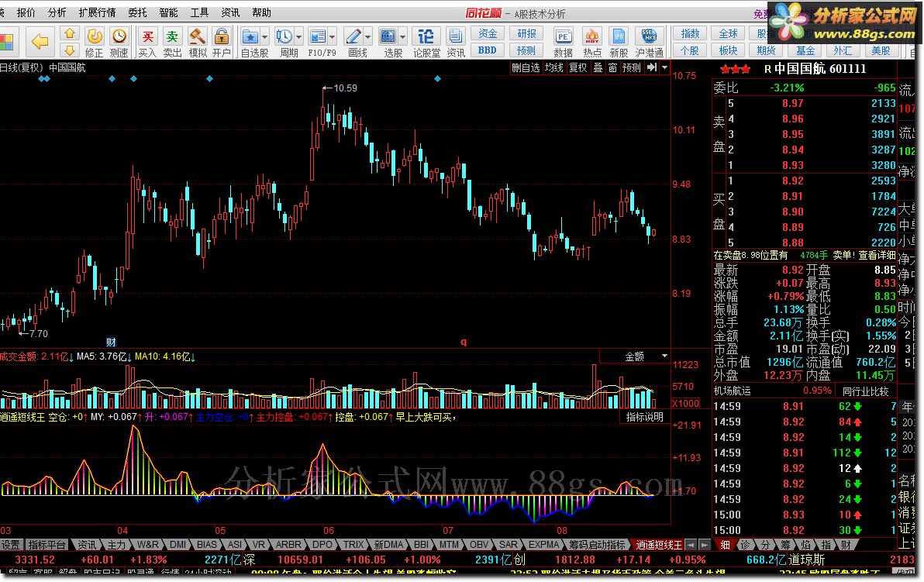The height and width of the screenshot is (582, 924).
Task: Select the 筹 chip distribution side tab
Action: 785,545
